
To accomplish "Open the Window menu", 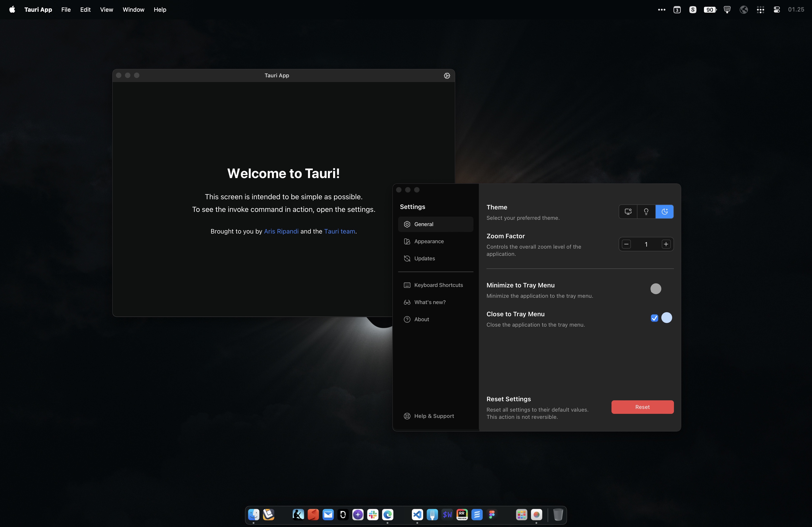I will [x=133, y=9].
